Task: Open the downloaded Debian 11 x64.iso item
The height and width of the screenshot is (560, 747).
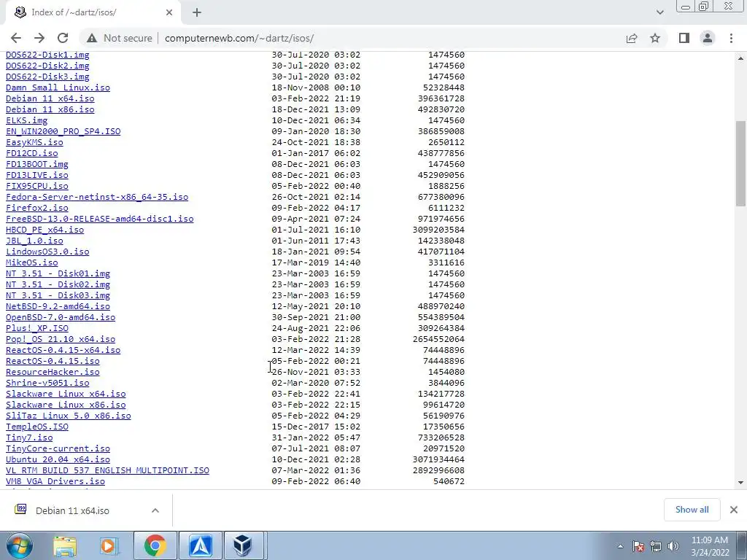Action: coord(71,510)
